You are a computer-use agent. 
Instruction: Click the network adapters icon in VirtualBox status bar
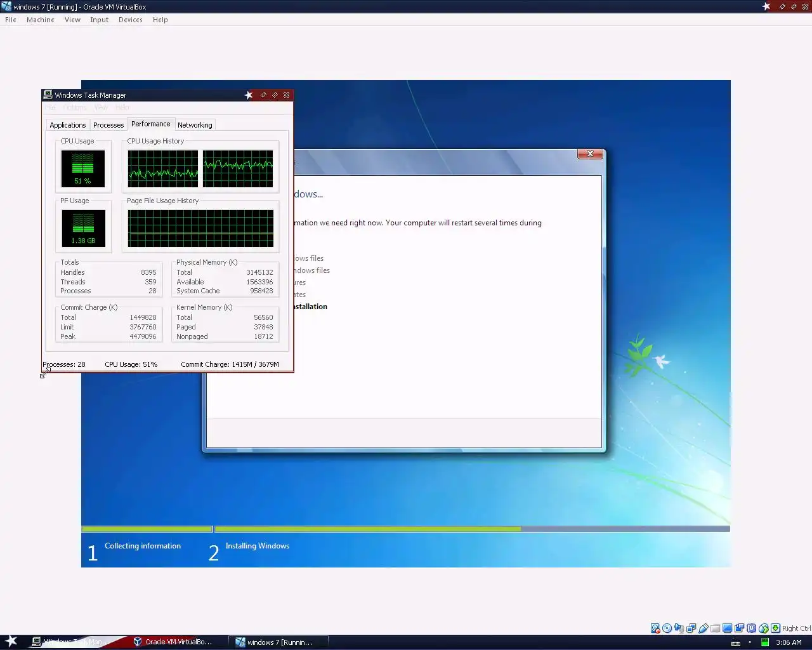tap(691, 628)
